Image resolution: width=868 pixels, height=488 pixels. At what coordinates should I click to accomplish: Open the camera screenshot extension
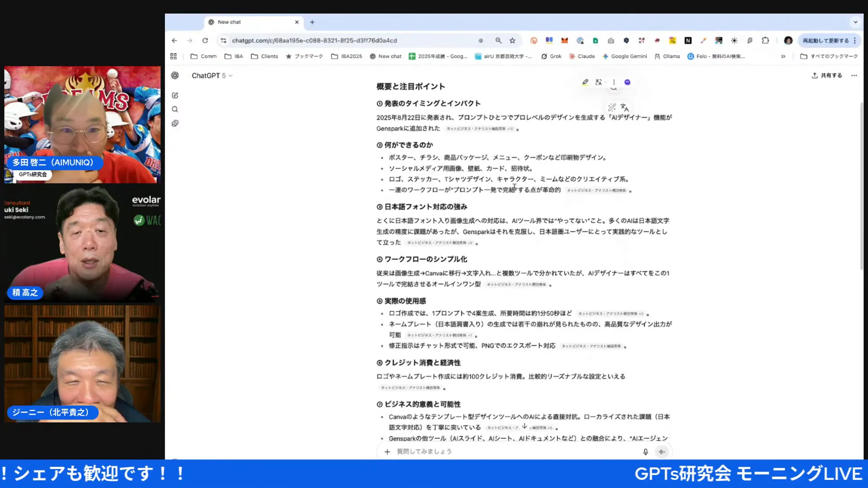(611, 41)
